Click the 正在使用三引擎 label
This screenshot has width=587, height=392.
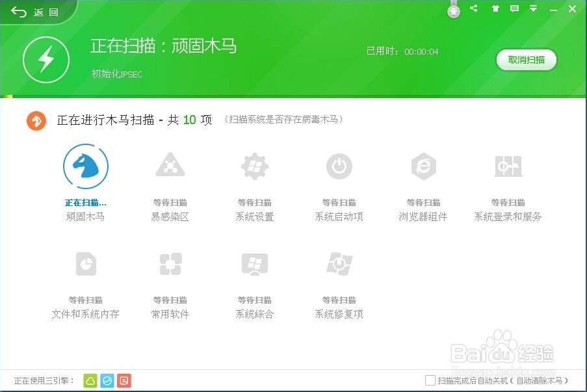pyautogui.click(x=44, y=381)
